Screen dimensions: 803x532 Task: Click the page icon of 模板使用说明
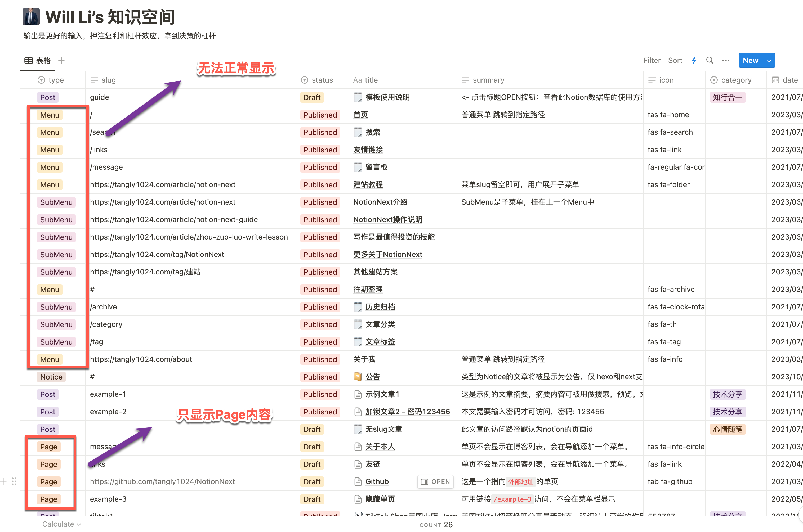(x=358, y=97)
